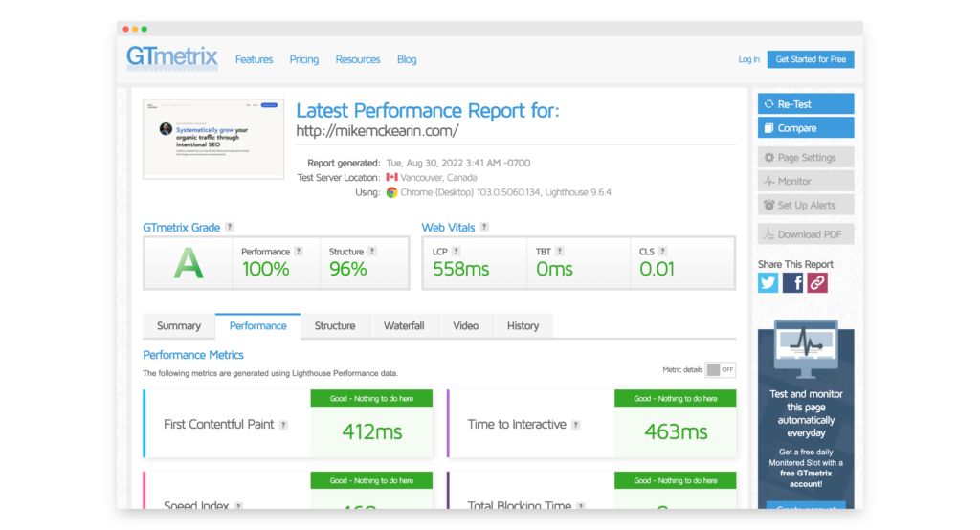The height and width of the screenshot is (530, 980).
Task: Click the Log In link
Action: click(748, 59)
